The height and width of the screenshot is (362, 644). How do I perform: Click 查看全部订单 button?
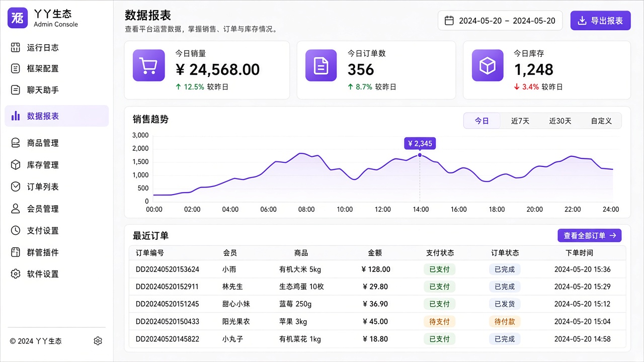590,235
